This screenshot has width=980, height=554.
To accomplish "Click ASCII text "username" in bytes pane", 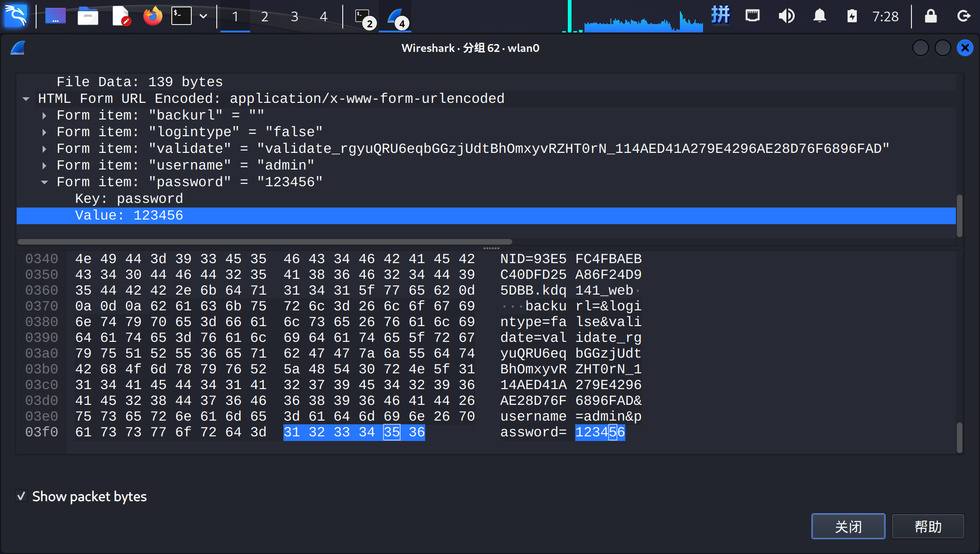I will click(x=534, y=416).
